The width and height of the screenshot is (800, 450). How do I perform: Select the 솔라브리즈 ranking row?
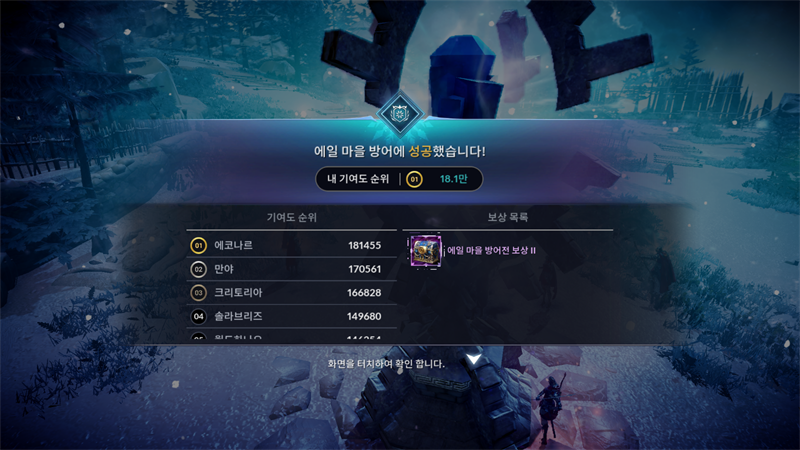(291, 316)
